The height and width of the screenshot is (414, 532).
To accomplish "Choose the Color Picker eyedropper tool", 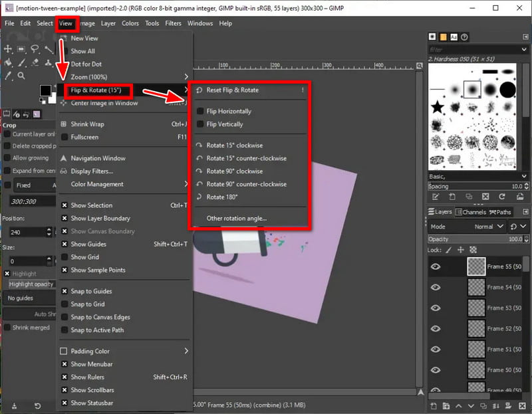I will 9,76.
